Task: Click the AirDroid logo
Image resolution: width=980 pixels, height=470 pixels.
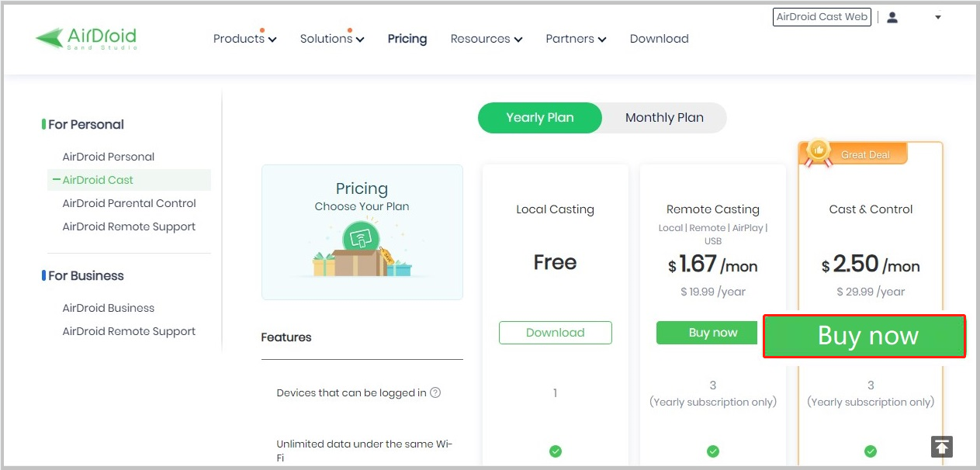Action: (86, 38)
